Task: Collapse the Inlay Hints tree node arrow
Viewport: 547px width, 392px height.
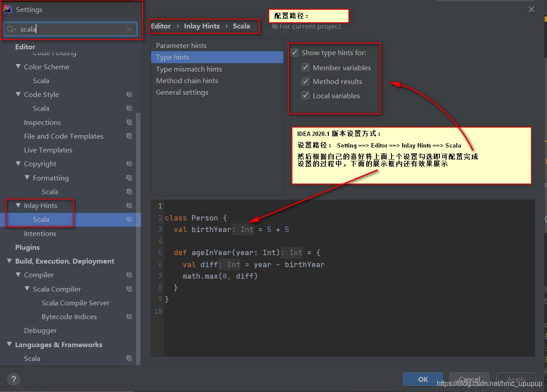Action: click(18, 205)
